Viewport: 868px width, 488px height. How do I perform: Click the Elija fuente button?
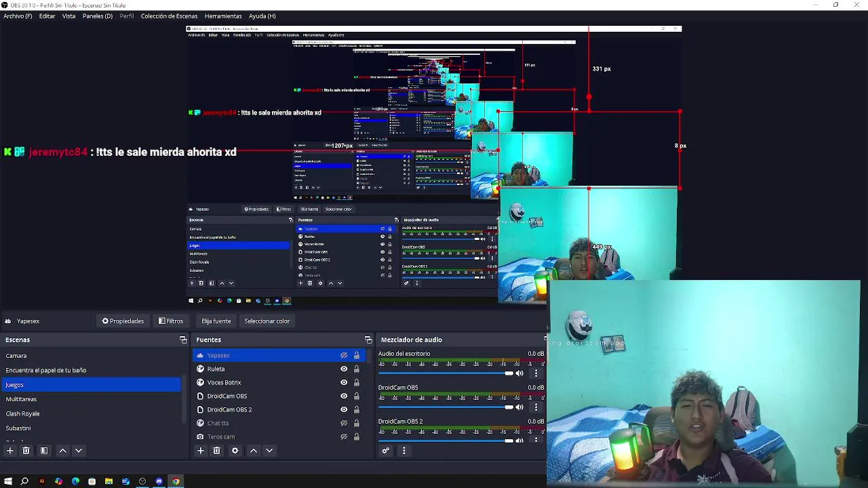coord(216,321)
